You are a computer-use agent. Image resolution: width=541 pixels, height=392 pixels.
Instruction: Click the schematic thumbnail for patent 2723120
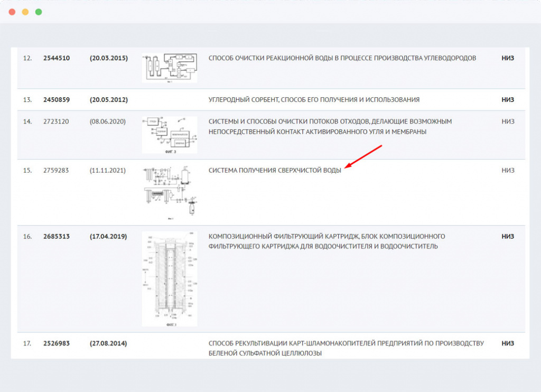tap(169, 135)
